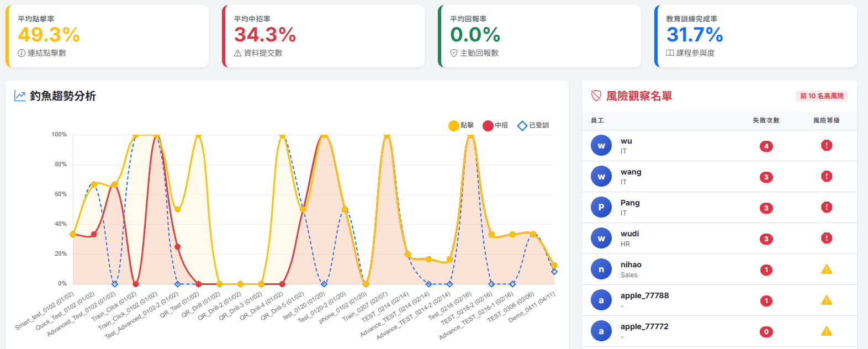
Task: Click the phone_0102 (01/20) axis label
Action: coord(343,308)
